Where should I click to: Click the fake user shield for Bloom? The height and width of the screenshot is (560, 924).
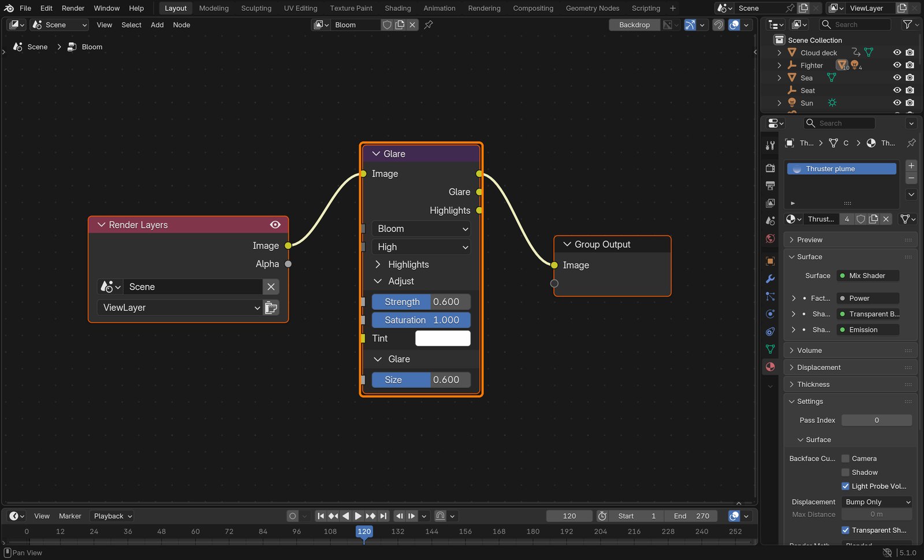(x=388, y=25)
